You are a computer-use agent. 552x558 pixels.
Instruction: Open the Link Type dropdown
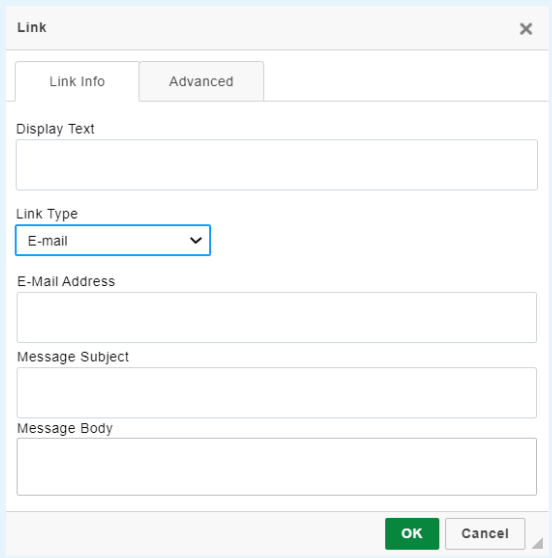click(113, 240)
